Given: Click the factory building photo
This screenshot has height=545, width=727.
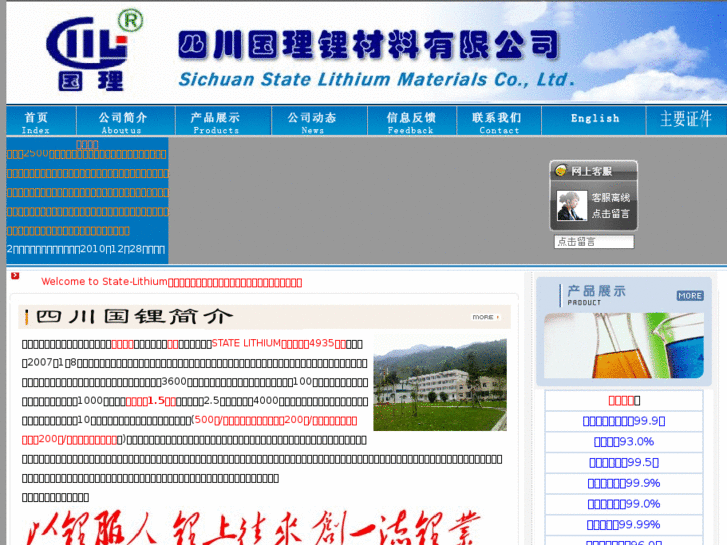Looking at the screenshot, I should [440, 385].
